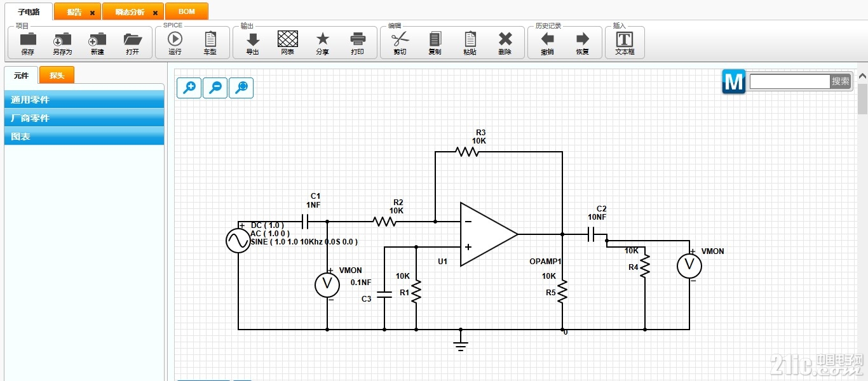Click the zoom-to-fit magnifier icon

pos(241,88)
